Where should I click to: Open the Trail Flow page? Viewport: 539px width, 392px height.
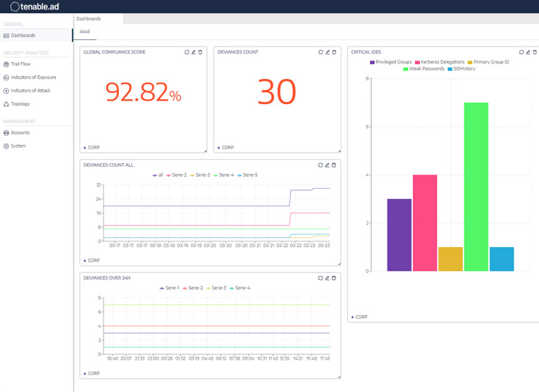(x=20, y=64)
